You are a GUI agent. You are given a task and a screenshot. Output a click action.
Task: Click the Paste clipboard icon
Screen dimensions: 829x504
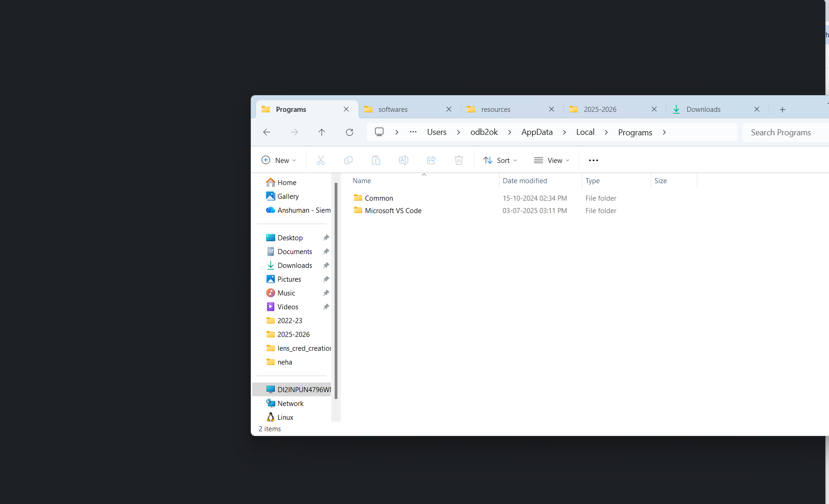pyautogui.click(x=376, y=160)
